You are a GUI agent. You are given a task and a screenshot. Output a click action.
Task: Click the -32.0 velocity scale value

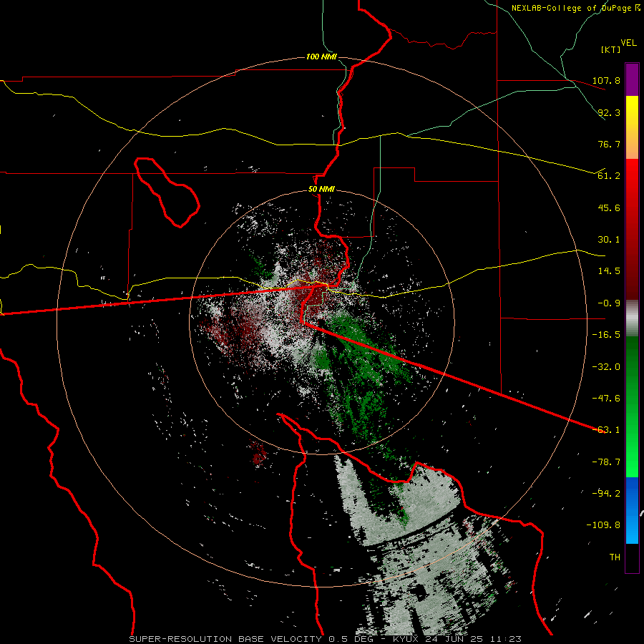(606, 367)
